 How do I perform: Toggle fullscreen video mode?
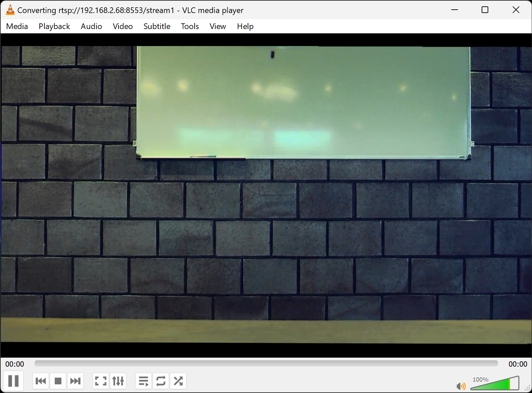(100, 381)
